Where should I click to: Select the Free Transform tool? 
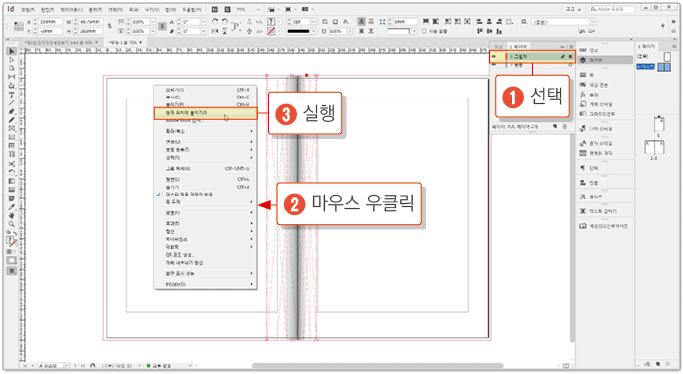pyautogui.click(x=12, y=172)
